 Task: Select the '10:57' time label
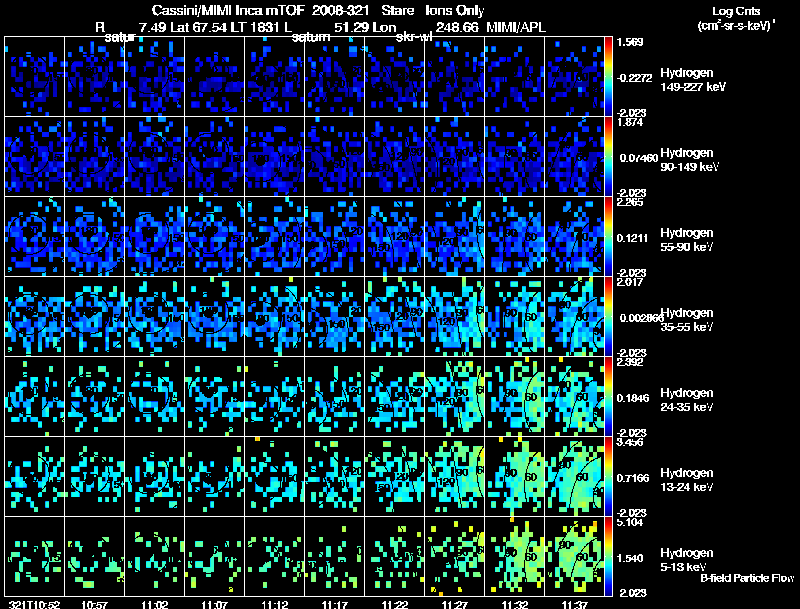[x=94, y=604]
